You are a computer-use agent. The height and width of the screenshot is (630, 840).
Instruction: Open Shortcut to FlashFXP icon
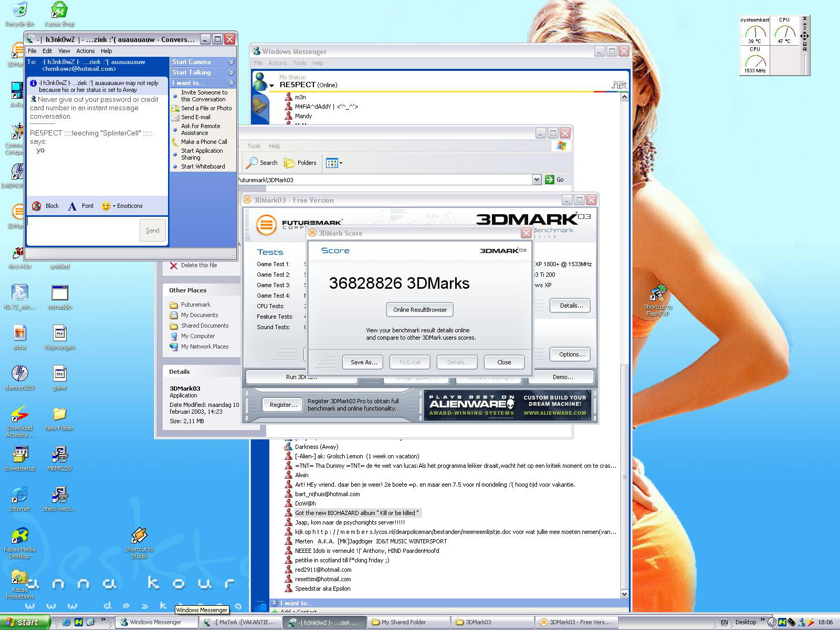[657, 300]
